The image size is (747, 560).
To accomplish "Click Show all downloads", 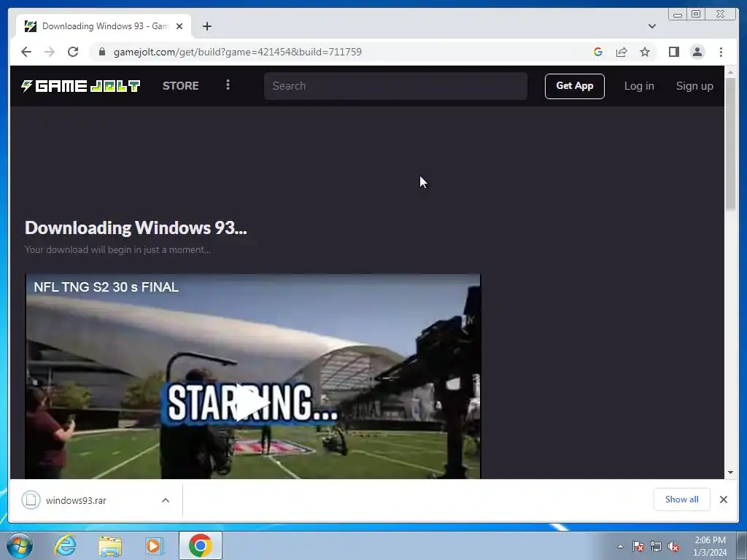I will coord(682,499).
